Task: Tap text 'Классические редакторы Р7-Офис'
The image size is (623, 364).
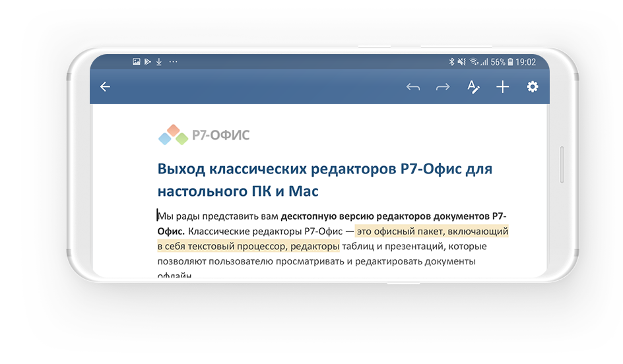Action: (265, 231)
